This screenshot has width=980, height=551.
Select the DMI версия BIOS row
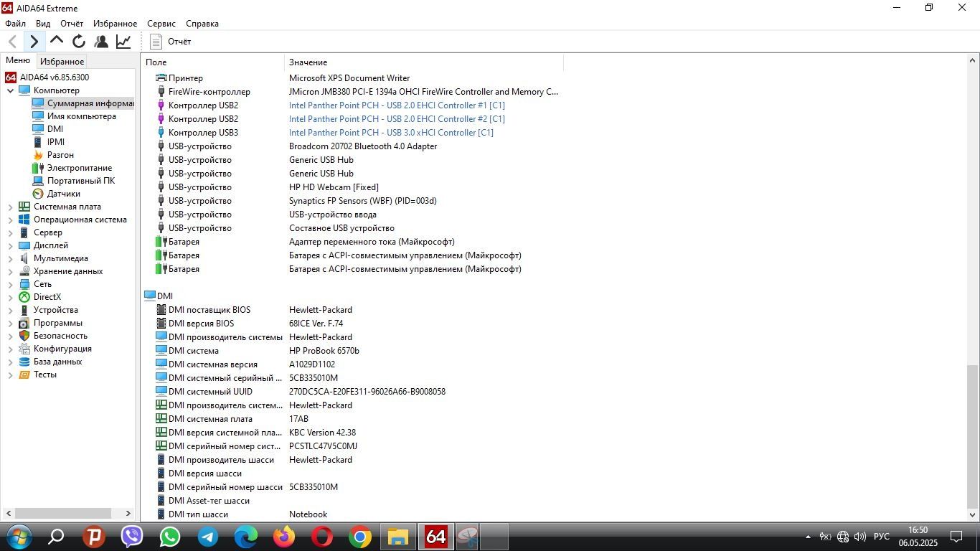pyautogui.click(x=352, y=324)
